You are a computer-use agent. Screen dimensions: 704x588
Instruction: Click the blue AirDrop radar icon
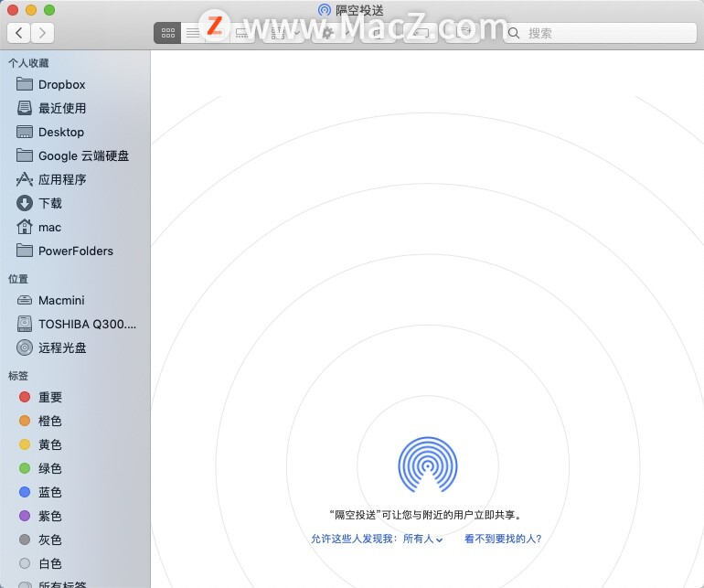[428, 465]
